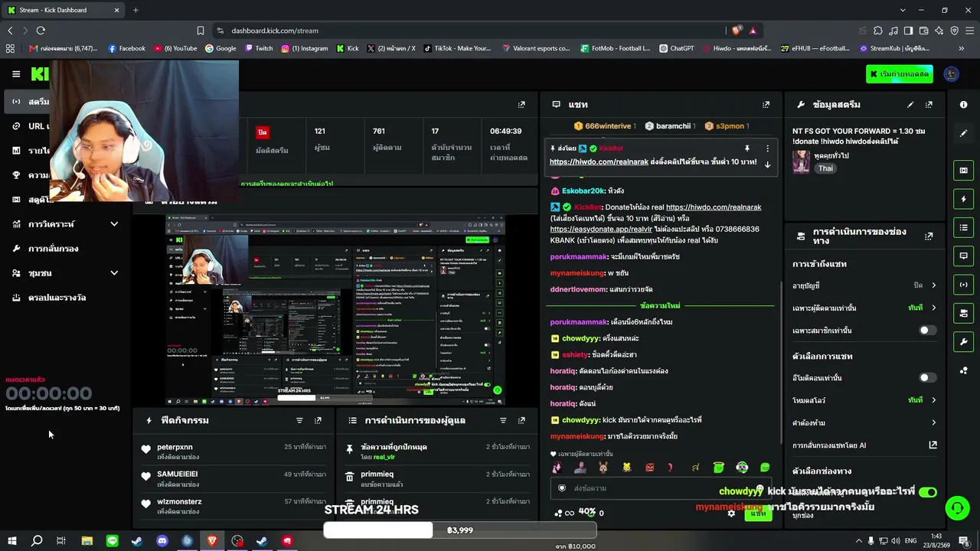
Task: Open AI chat moderation external link
Action: click(933, 445)
